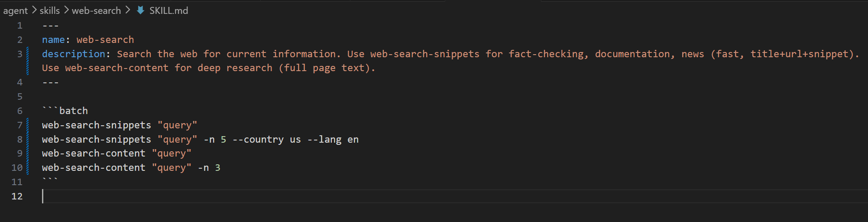Screen dimensions: 868x222
Task: Click the closing code fence on line 11
Action: pos(50,180)
